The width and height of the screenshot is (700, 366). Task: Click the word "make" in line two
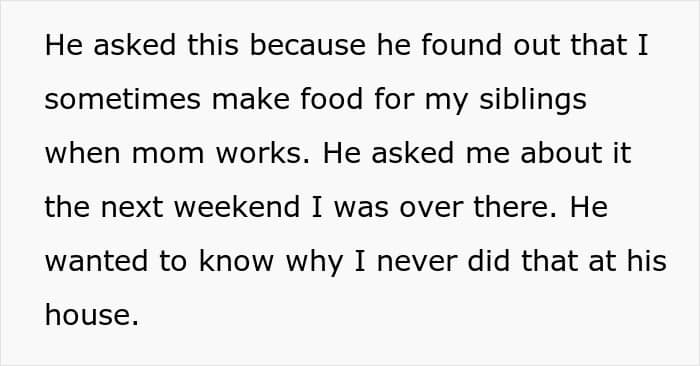pyautogui.click(x=250, y=99)
